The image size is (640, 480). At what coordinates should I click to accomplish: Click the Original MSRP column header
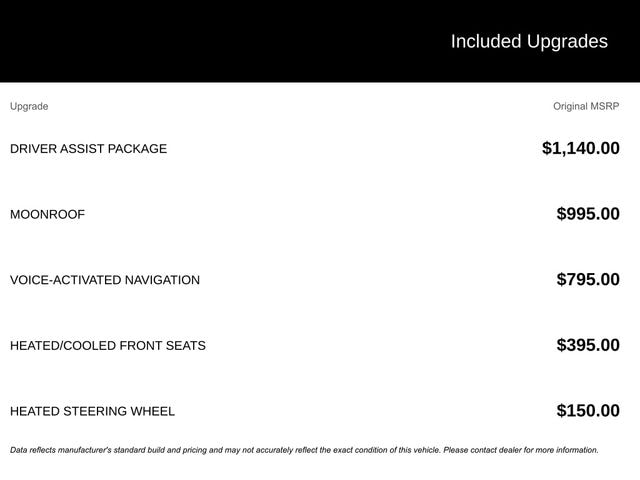point(586,106)
